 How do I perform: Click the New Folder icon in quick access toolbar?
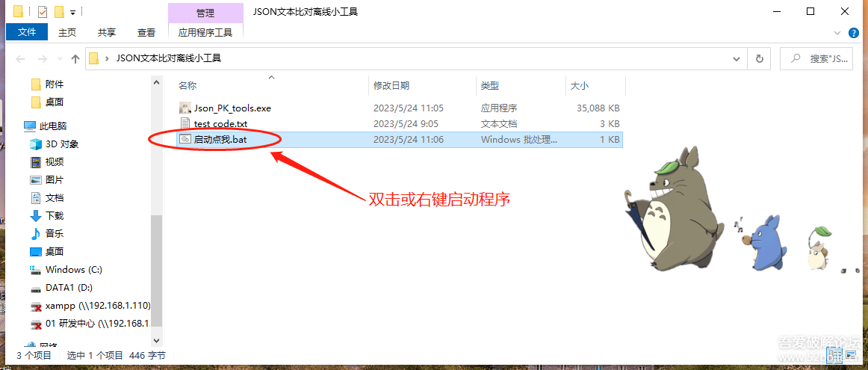59,11
